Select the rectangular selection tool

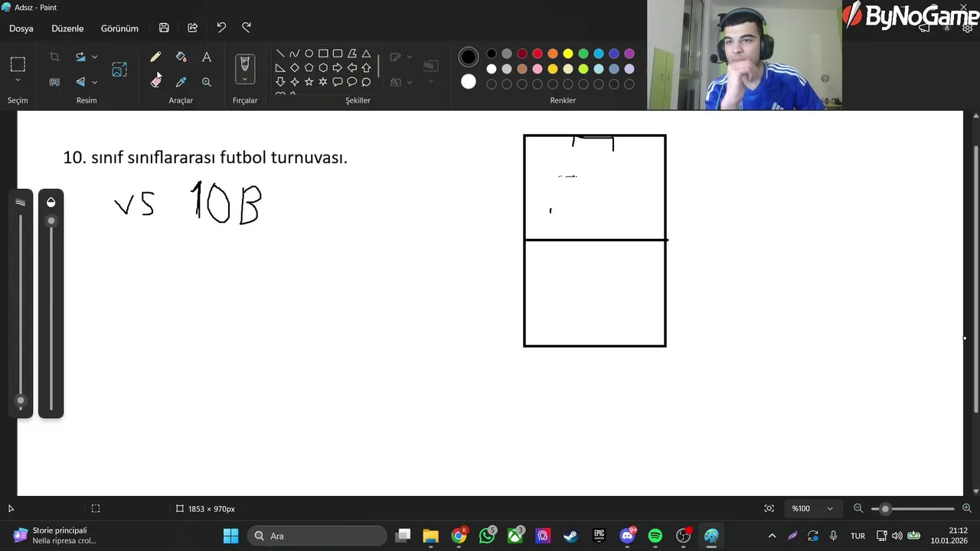[18, 64]
